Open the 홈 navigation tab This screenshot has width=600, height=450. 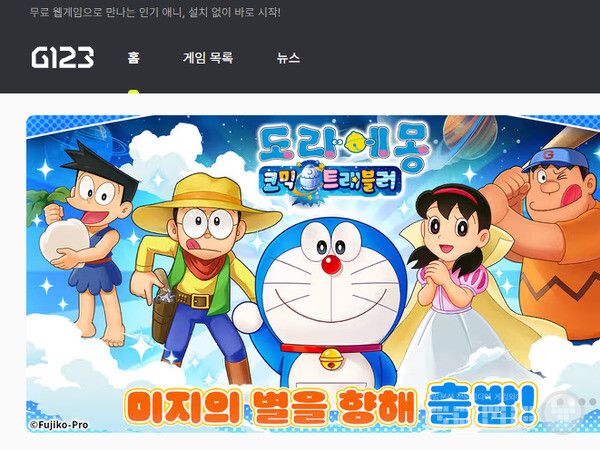point(134,58)
